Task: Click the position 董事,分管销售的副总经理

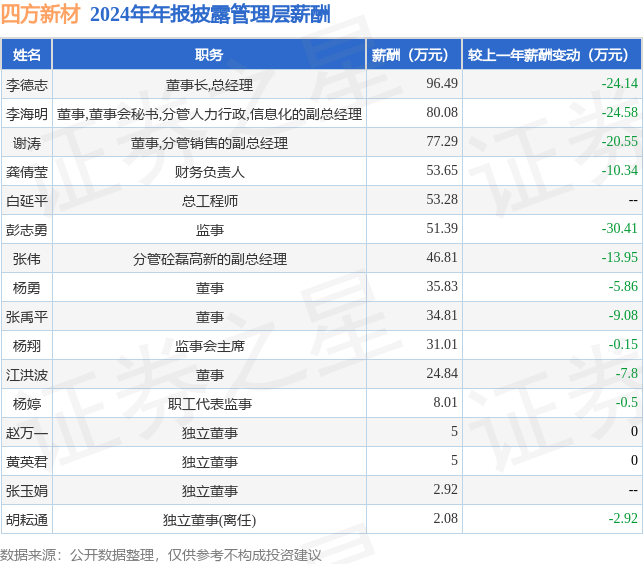Action: 209,143
